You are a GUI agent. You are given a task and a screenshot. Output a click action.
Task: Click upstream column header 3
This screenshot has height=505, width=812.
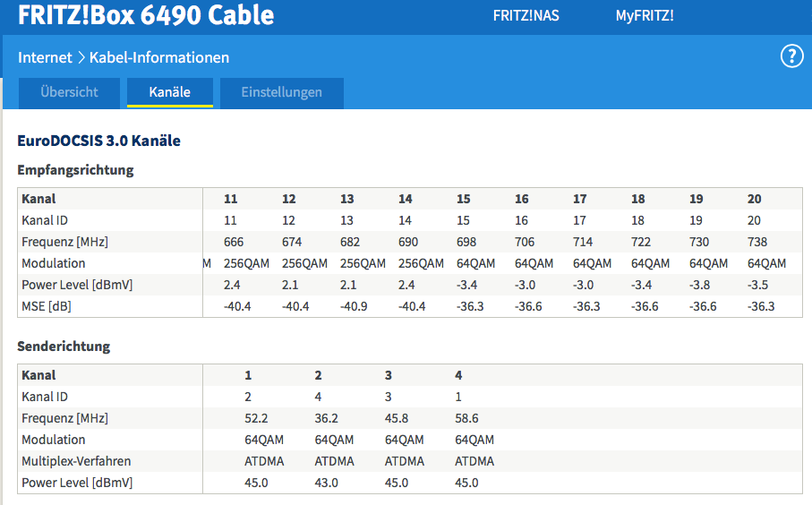(x=388, y=375)
